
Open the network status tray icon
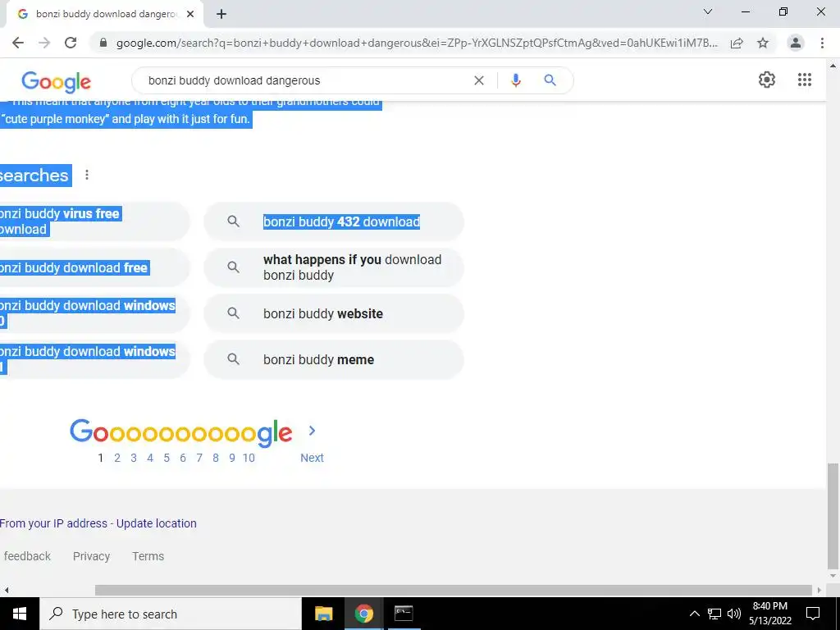coord(714,614)
